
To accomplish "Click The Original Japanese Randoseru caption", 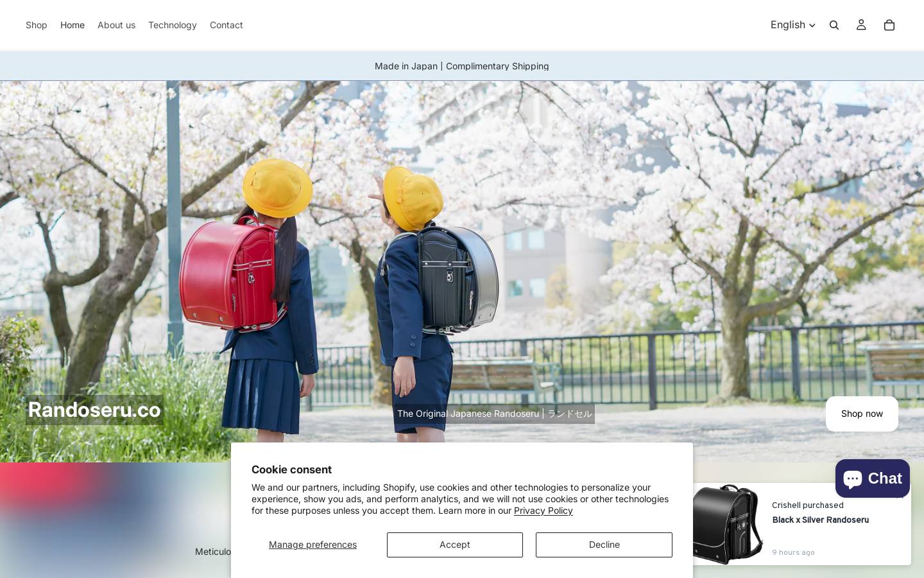I will (x=494, y=414).
